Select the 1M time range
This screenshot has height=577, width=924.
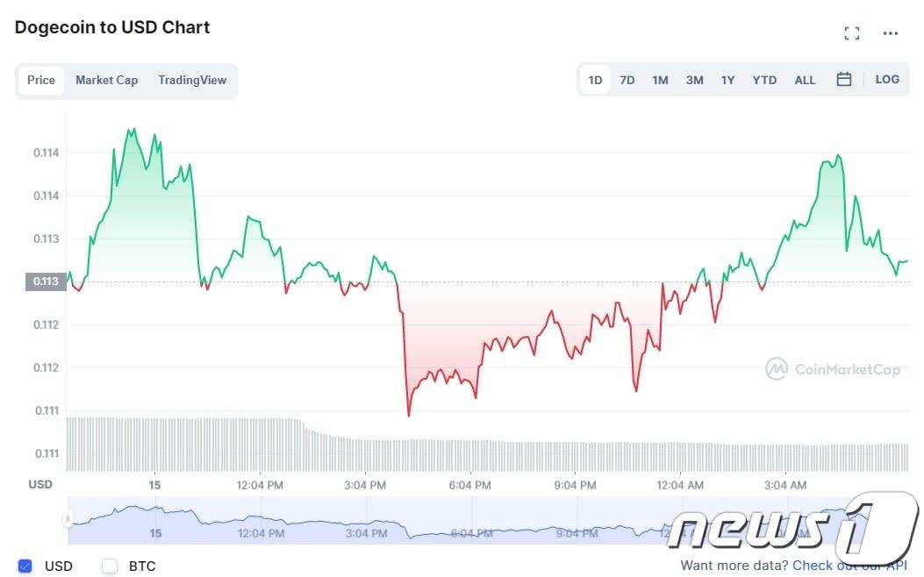660,80
